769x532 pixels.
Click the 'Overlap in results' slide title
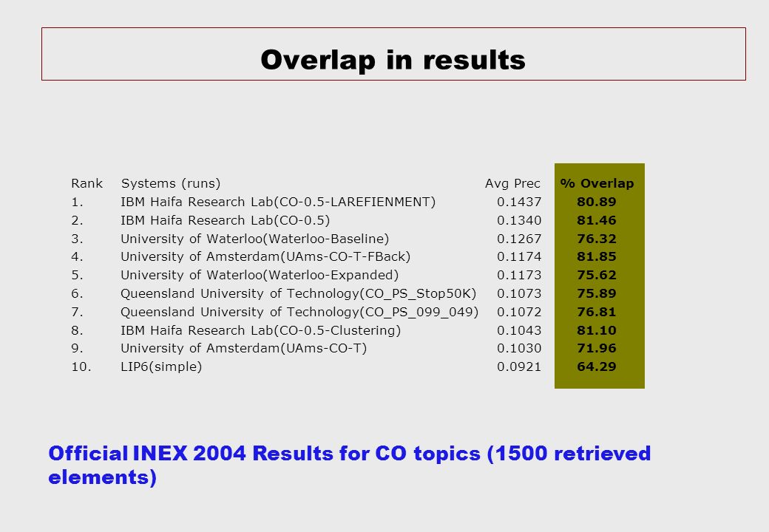coord(393,61)
